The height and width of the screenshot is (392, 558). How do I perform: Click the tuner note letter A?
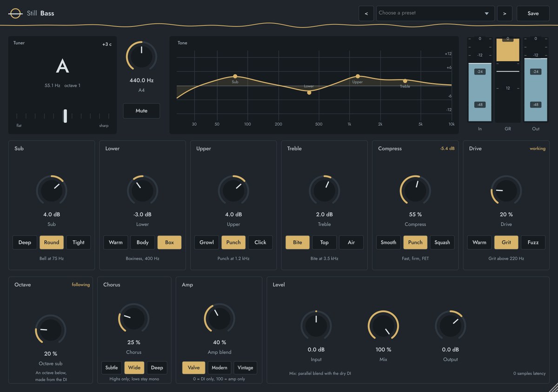pos(62,66)
